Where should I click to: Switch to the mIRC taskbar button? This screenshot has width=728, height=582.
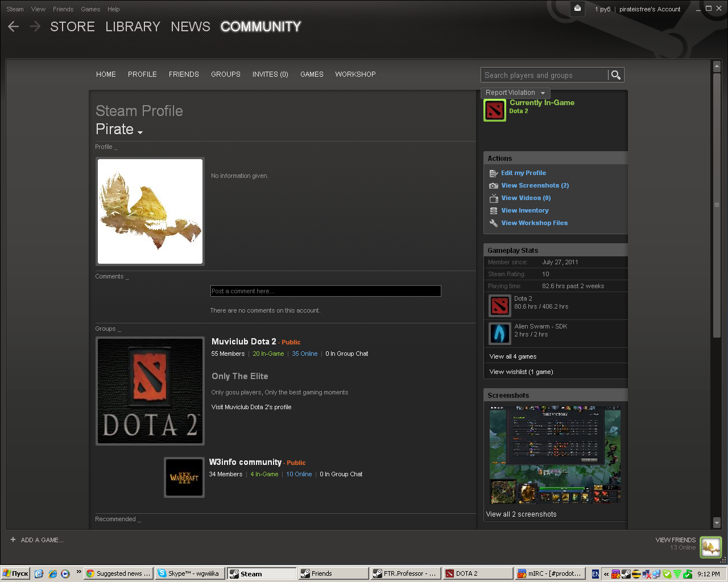[550, 573]
